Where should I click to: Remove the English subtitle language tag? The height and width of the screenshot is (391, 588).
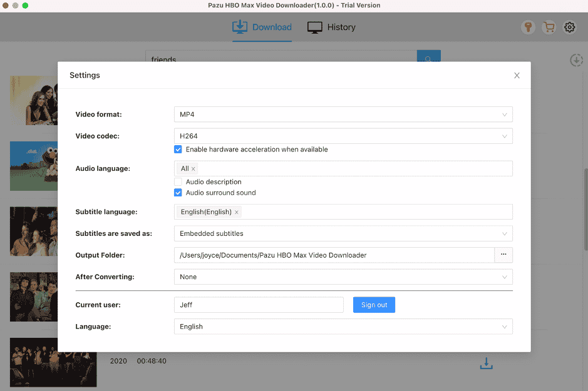pos(236,211)
